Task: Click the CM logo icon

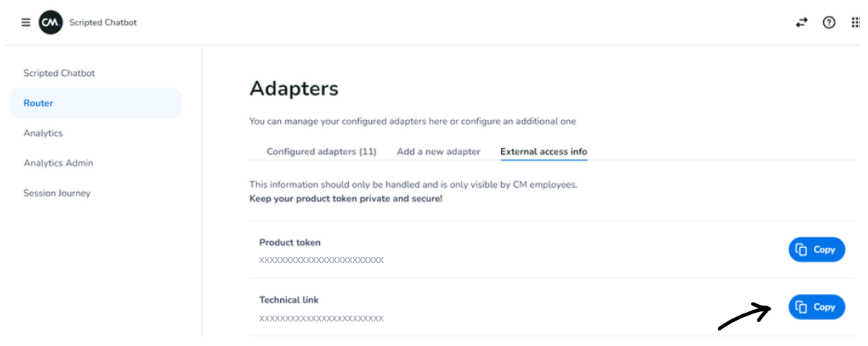Action: [x=50, y=22]
